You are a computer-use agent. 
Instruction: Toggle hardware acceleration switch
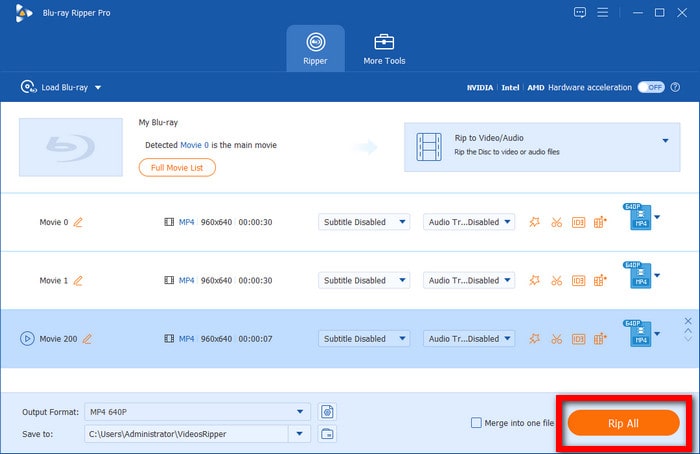[652, 87]
